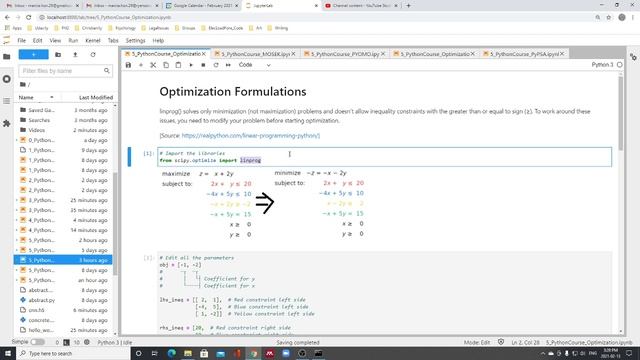Refresh the file list
The width and height of the screenshot is (640, 360).
pyautogui.click(x=93, y=54)
